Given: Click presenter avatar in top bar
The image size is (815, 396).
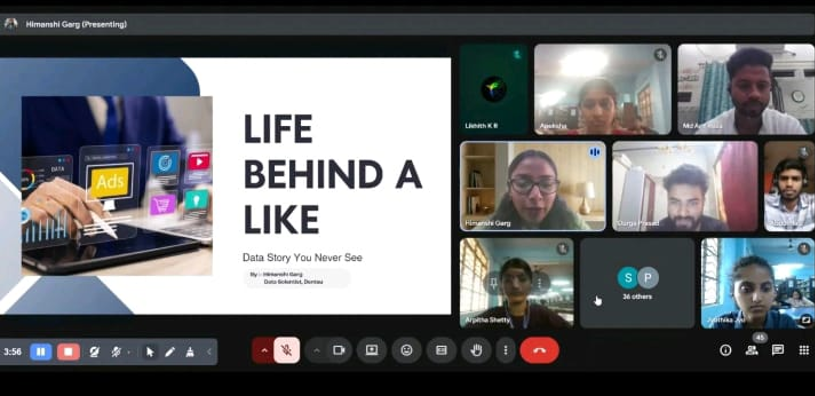Looking at the screenshot, I should tap(11, 24).
